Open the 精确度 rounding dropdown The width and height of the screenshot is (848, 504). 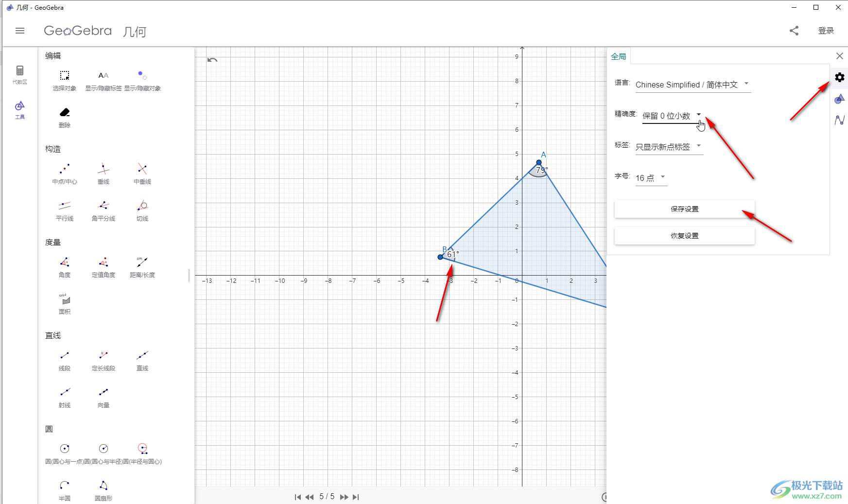[673, 116]
